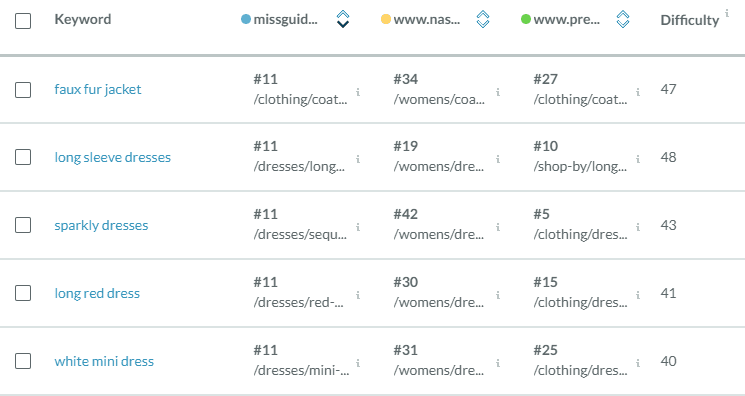Select the sparkly dresses row checkbox
The image size is (745, 396).
click(23, 225)
